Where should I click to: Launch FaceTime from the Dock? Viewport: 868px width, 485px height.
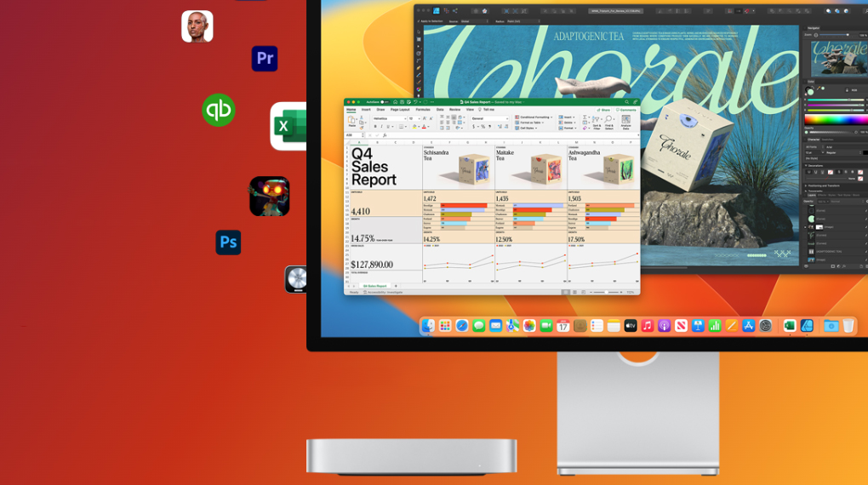coord(546,326)
